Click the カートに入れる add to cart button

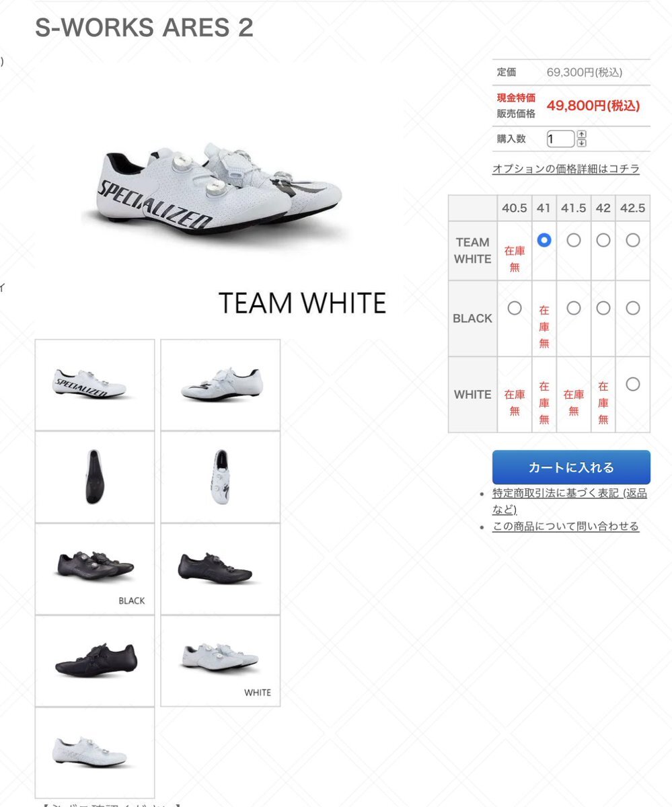pos(571,467)
